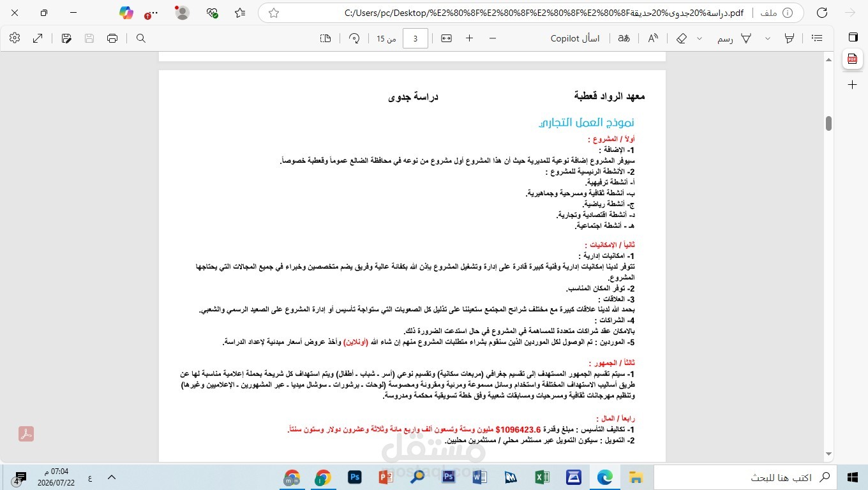The height and width of the screenshot is (490, 868).
Task: Zoom in with the plus icon
Action: click(469, 38)
